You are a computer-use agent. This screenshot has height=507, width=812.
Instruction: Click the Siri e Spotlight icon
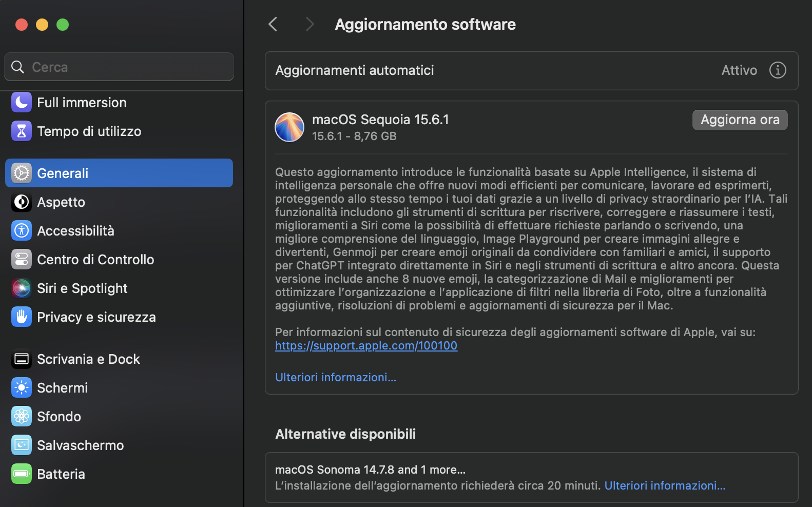point(22,288)
